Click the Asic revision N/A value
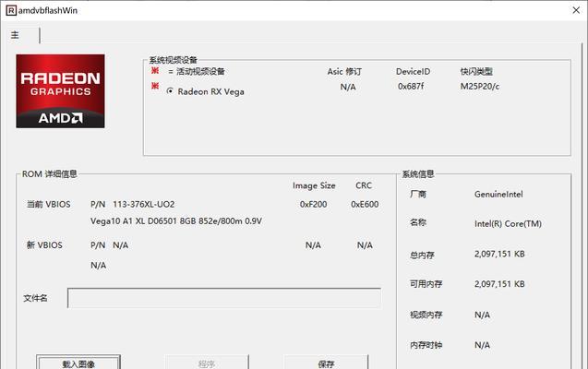The image size is (588, 369). point(348,88)
